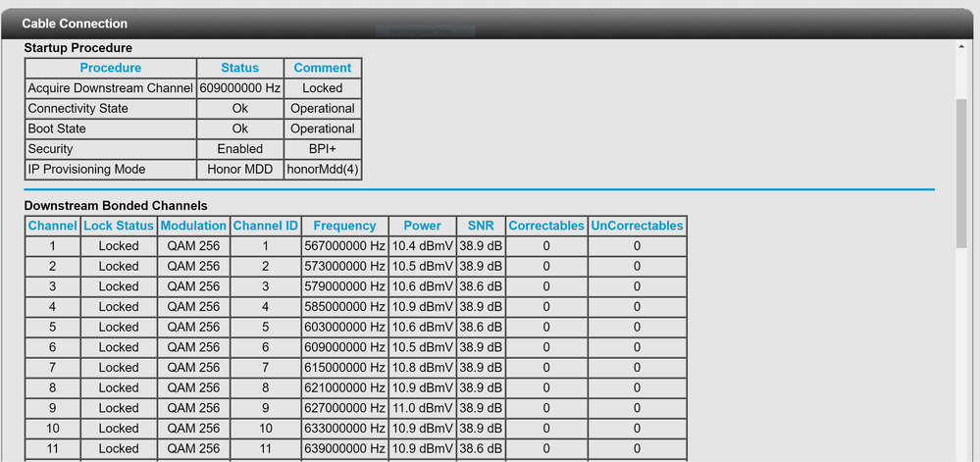Select the Acquire Downstream Channel cell
The image size is (980, 462).
[111, 88]
